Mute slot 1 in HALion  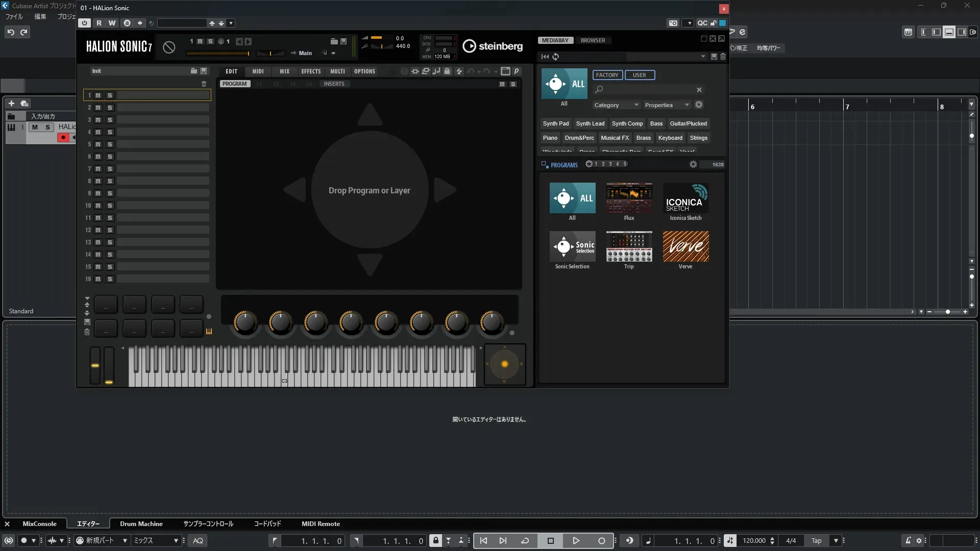tap(98, 95)
